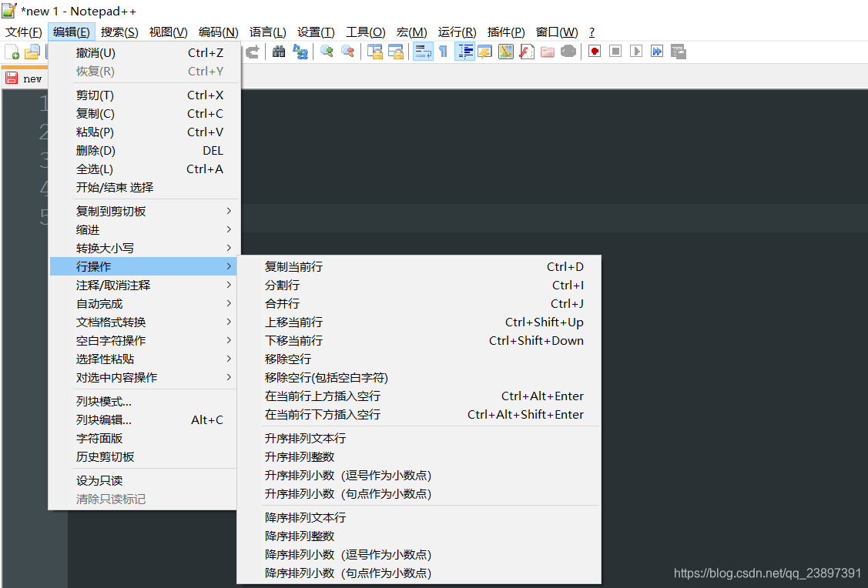Toggle the Word wrap toolbar button
Screen dimensions: 868x588
[423, 52]
